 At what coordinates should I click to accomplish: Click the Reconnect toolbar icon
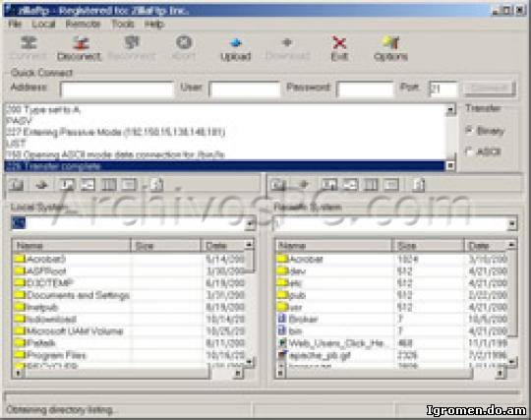pos(132,42)
